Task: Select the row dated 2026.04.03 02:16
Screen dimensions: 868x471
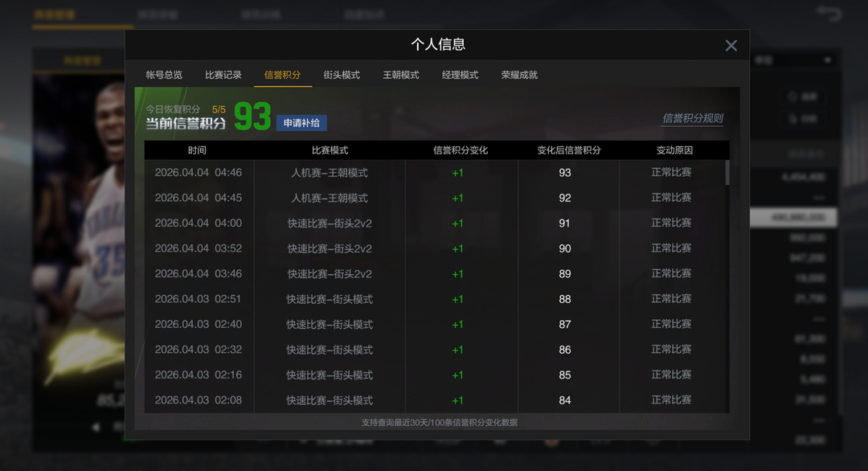Action: 435,375
